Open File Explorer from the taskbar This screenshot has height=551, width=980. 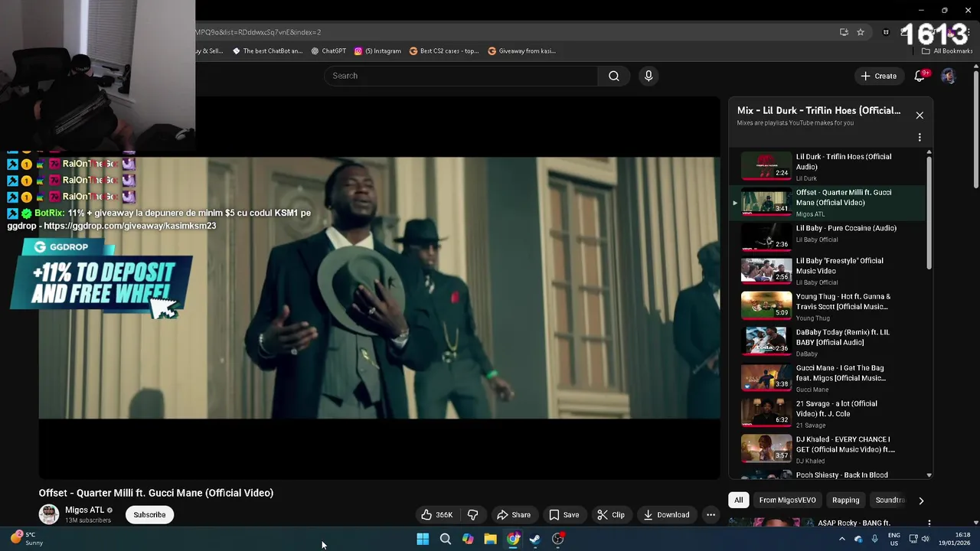[490, 539]
